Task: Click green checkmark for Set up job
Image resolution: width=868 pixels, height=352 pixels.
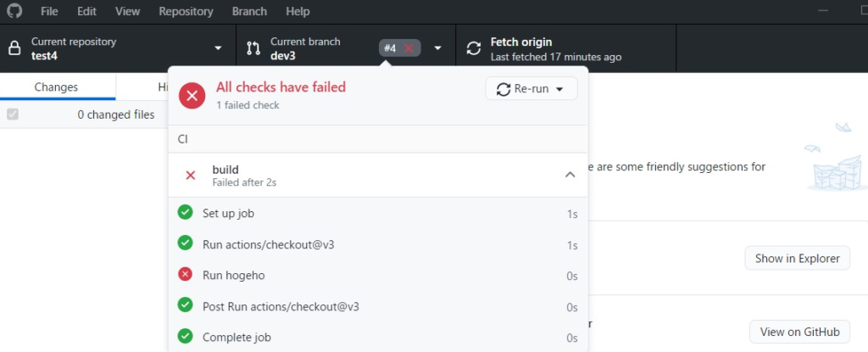Action: pyautogui.click(x=185, y=212)
